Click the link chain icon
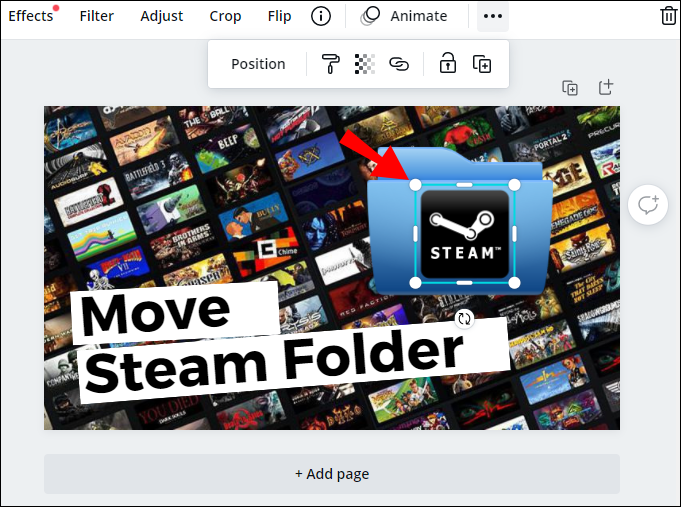 [x=399, y=64]
